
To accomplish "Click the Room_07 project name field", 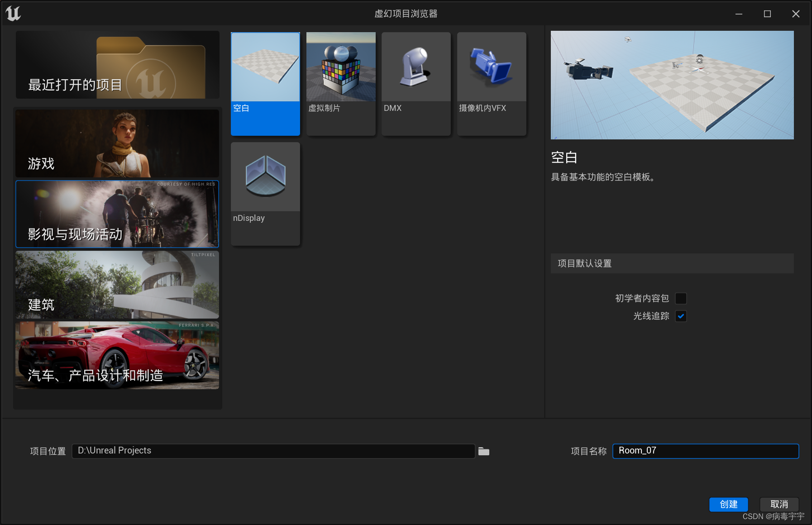I will 705,451.
